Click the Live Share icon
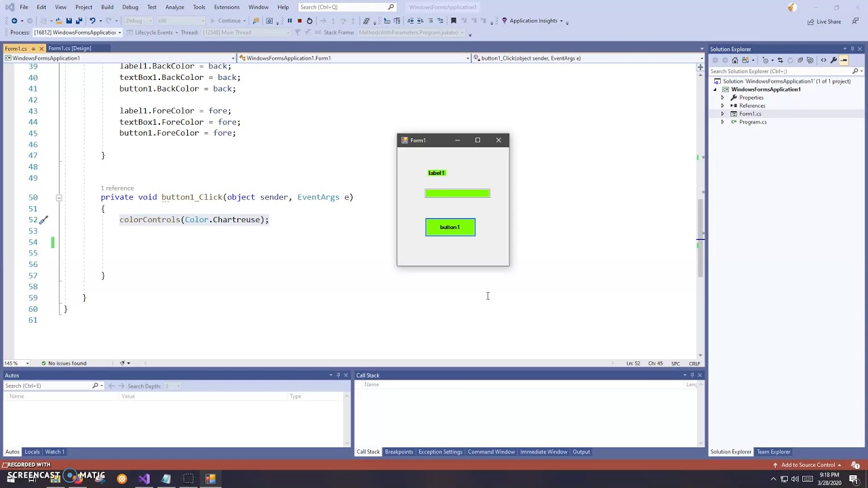The image size is (868, 488). tap(824, 21)
